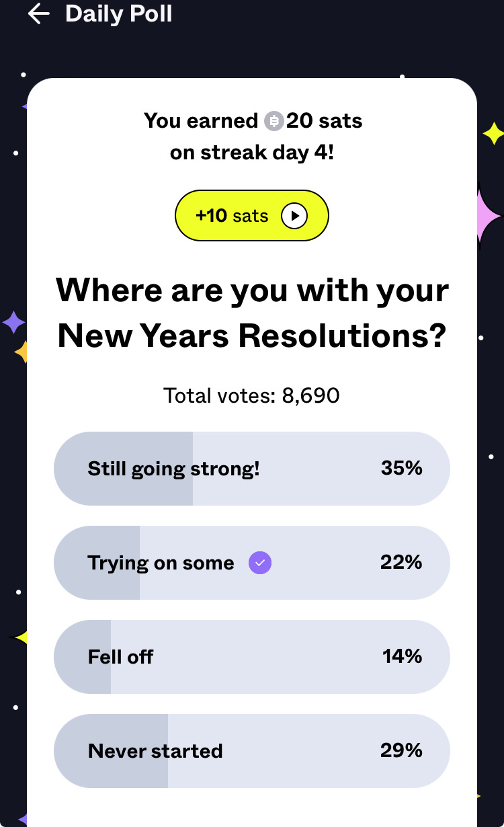Select the "Never started" poll option

pos(155,751)
